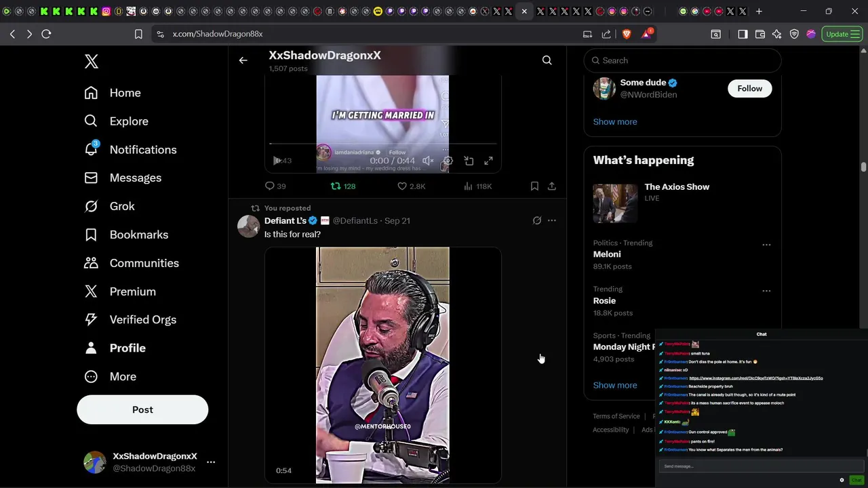
Task: Open more options on Defiant L's post
Action: 552,220
